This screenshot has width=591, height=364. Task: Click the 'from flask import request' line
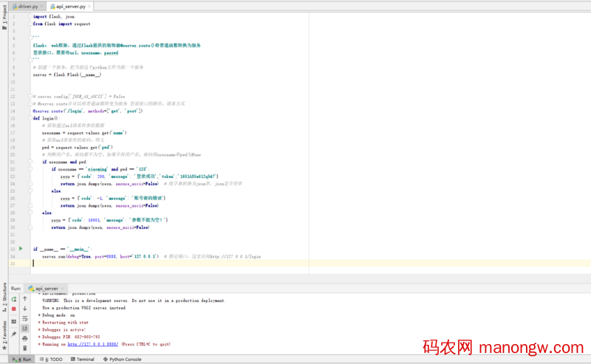61,24
